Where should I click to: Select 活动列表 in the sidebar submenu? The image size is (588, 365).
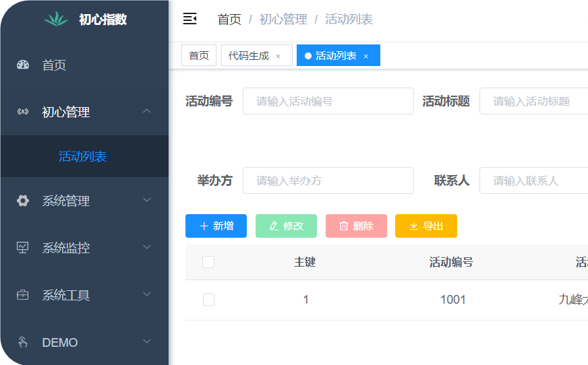[x=82, y=156]
